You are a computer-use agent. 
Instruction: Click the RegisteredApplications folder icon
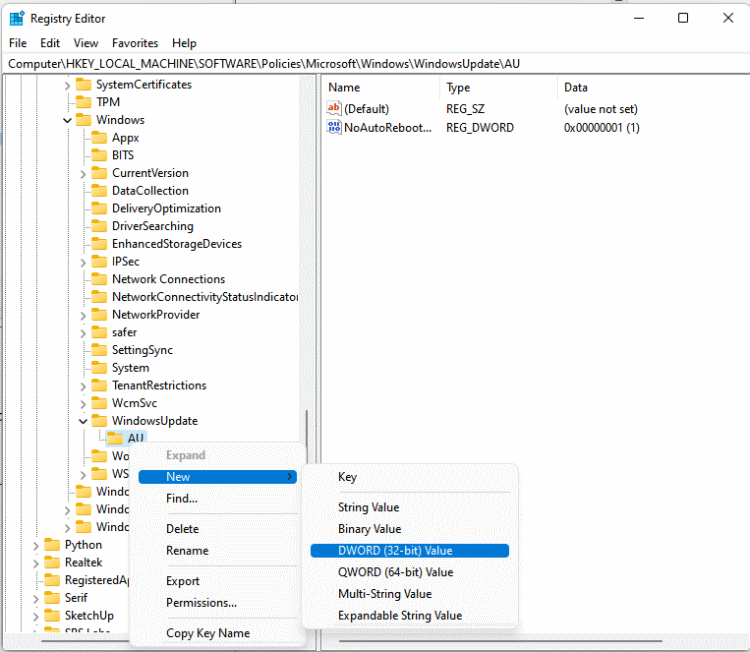point(52,580)
